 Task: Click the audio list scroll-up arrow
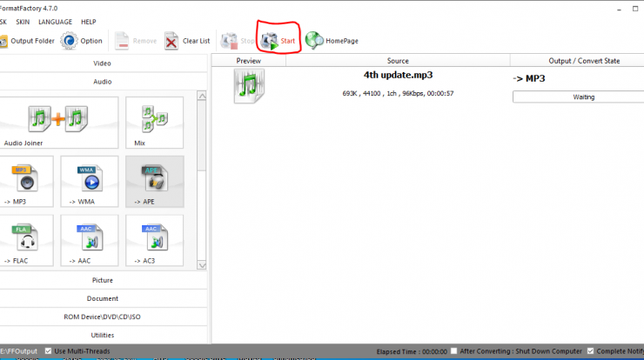(x=202, y=96)
